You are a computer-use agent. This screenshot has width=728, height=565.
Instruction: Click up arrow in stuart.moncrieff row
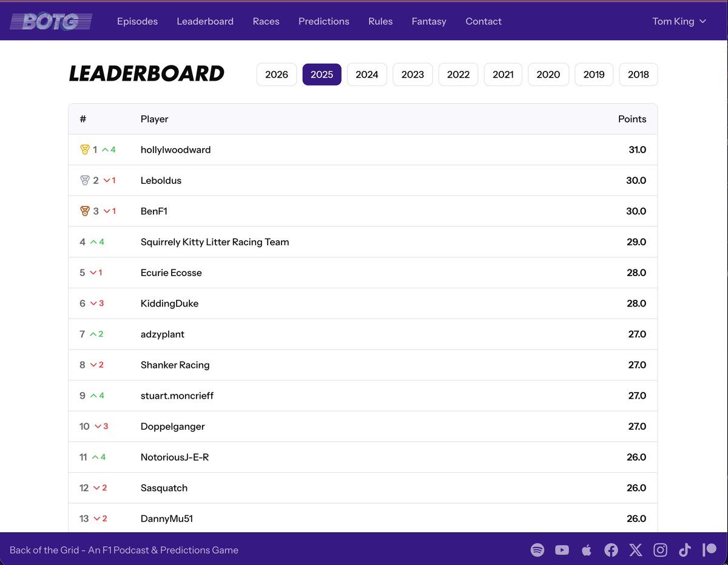tap(93, 396)
